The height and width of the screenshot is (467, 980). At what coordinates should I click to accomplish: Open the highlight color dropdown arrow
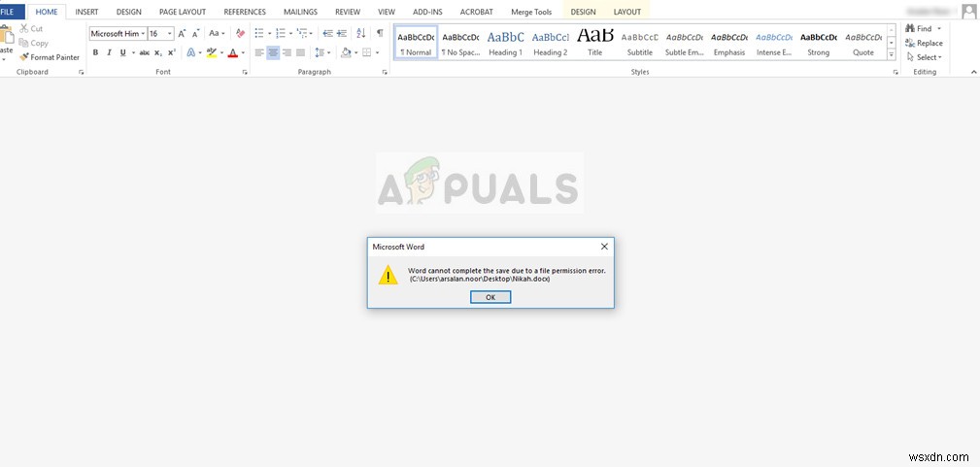221,52
